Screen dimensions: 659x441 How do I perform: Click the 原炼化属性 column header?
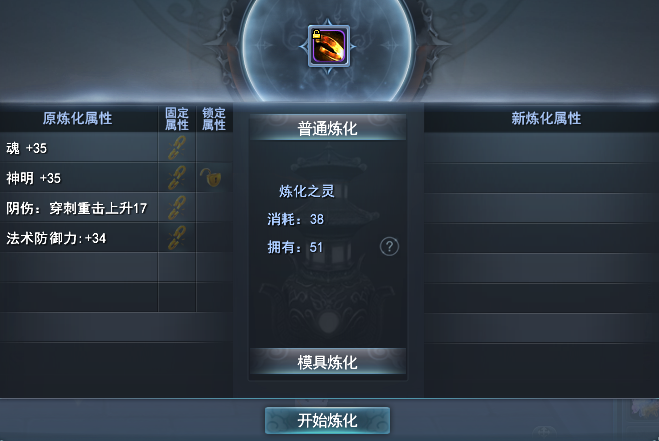click(77, 118)
